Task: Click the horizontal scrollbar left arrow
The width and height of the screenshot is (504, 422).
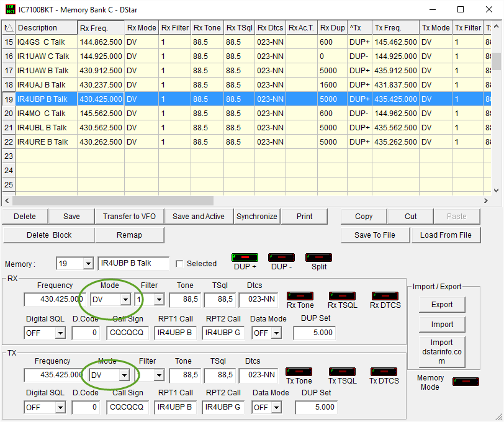Action: click(x=7, y=200)
